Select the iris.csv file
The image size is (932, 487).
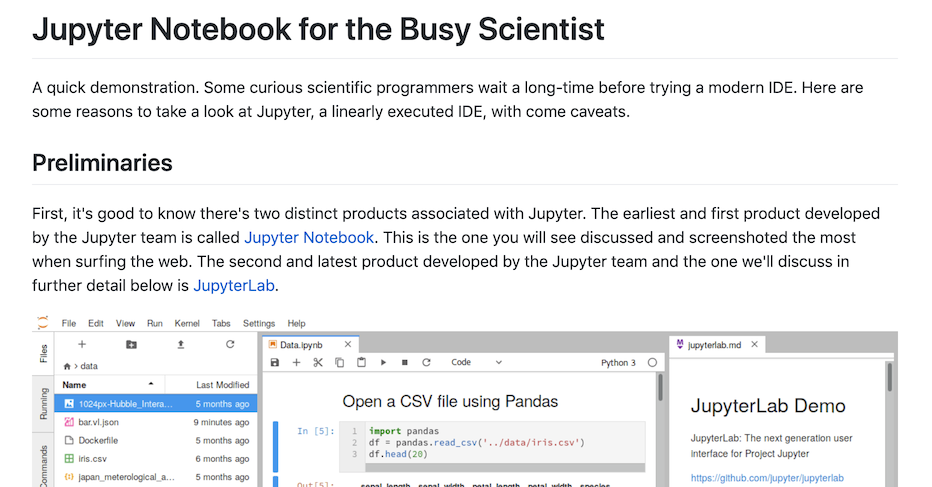156,459
